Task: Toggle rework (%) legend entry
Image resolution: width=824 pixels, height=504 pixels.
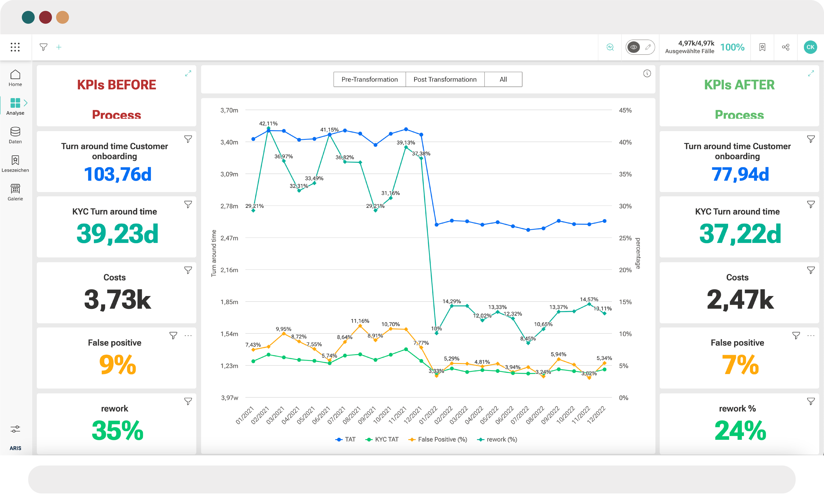Action: tap(497, 440)
